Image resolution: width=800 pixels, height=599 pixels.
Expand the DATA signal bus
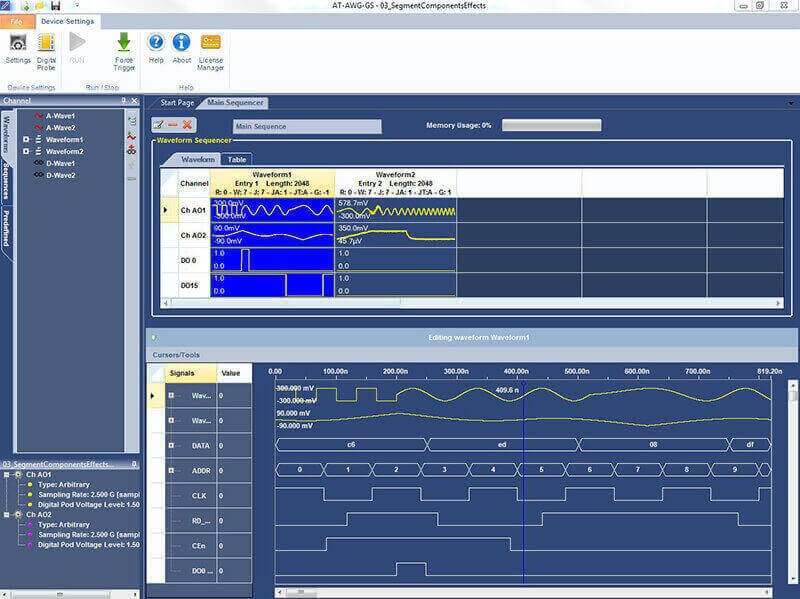pyautogui.click(x=171, y=444)
